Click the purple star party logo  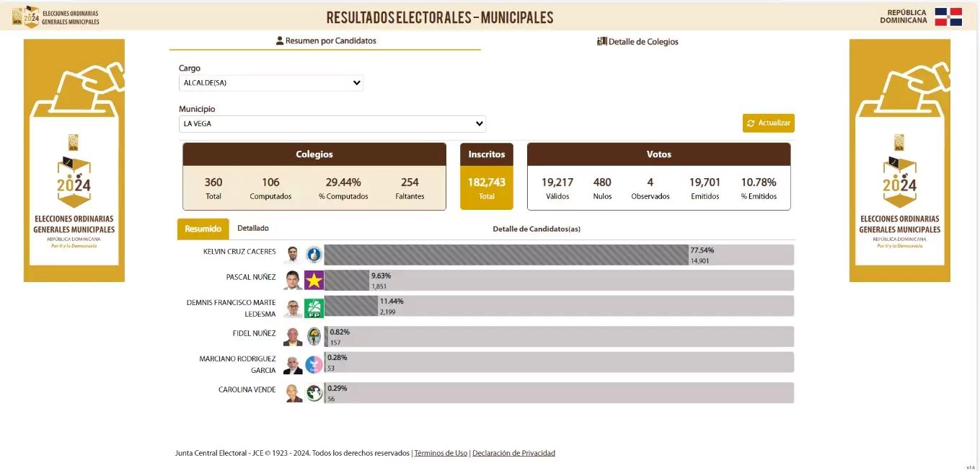[314, 280]
